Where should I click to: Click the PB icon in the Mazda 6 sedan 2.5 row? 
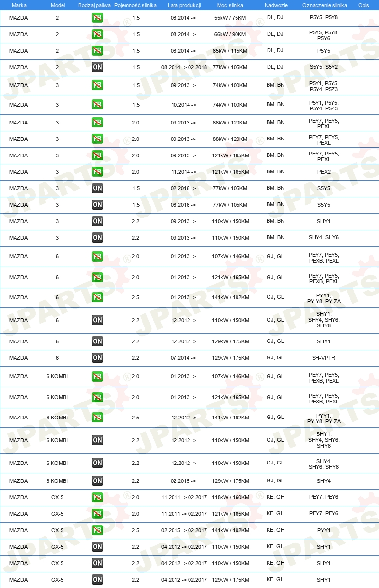pyautogui.click(x=97, y=297)
